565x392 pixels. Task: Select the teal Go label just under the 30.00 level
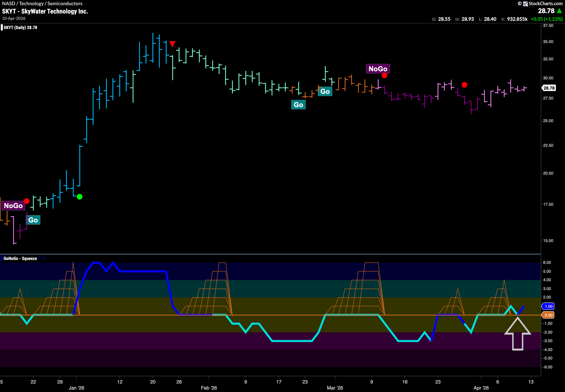pyautogui.click(x=325, y=91)
